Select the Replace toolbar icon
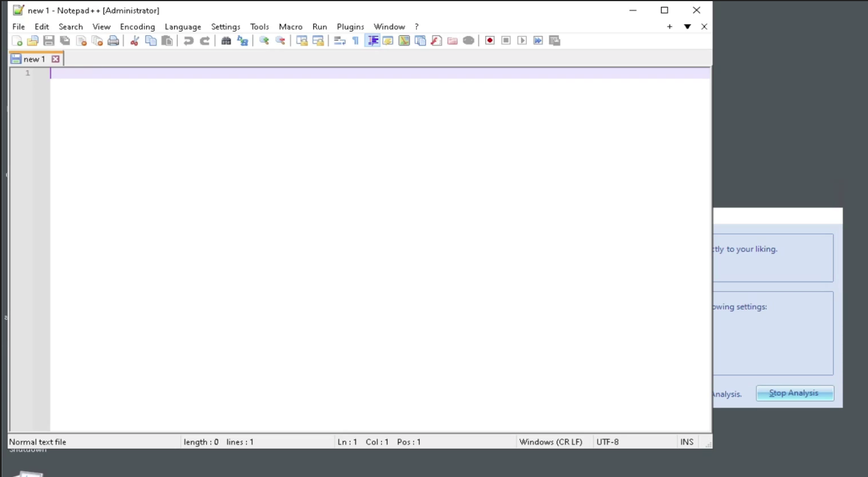 [x=242, y=40]
